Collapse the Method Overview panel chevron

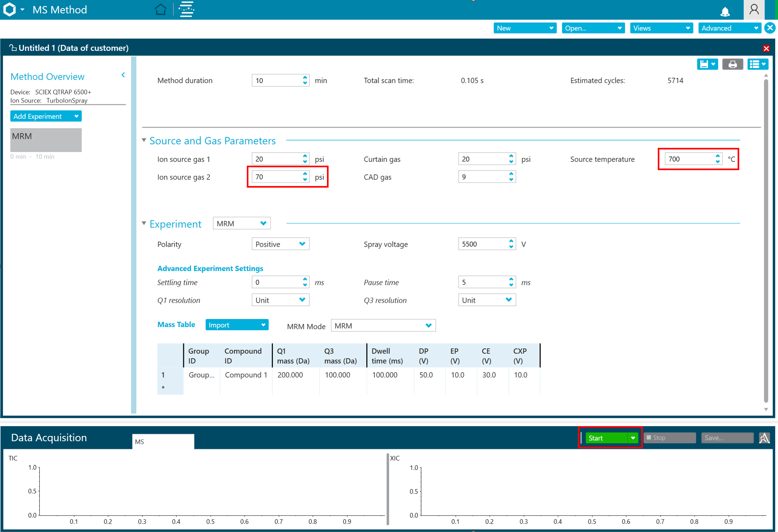(123, 75)
